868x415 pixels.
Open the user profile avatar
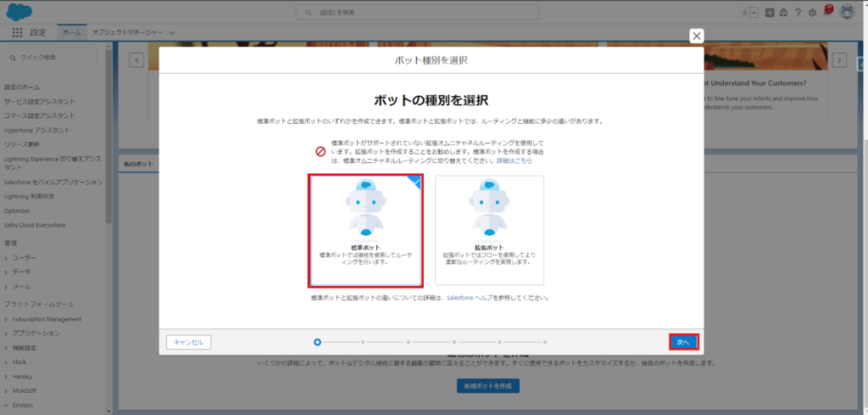pos(848,12)
